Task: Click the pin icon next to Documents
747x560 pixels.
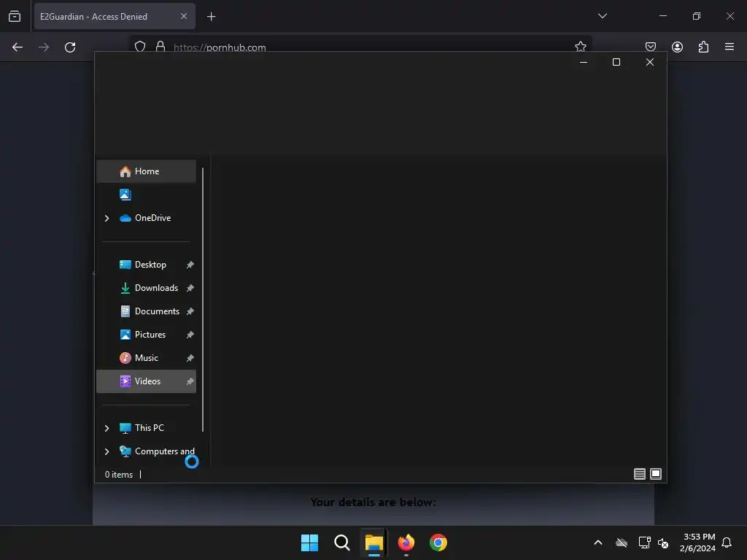Action: [190, 311]
